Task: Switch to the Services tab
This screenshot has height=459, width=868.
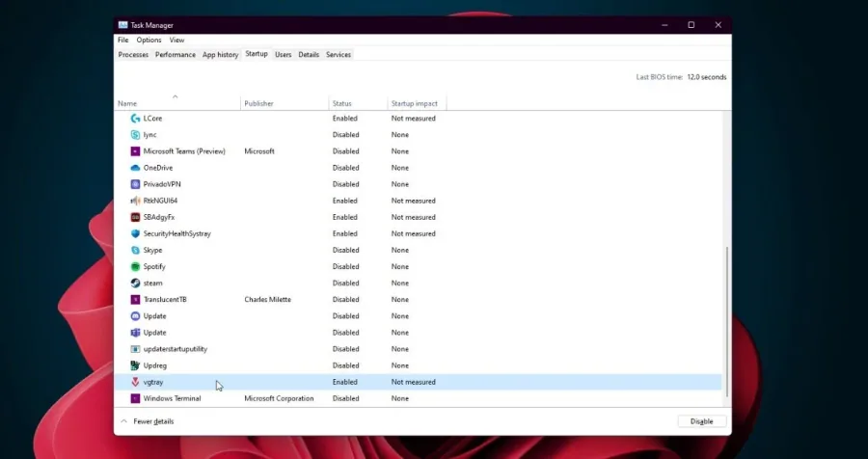Action: coord(339,54)
